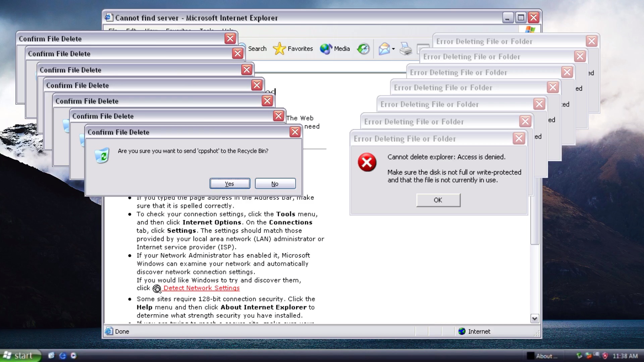Click the Print icon in IE toolbar
This screenshot has width=644, height=362.
pyautogui.click(x=406, y=49)
